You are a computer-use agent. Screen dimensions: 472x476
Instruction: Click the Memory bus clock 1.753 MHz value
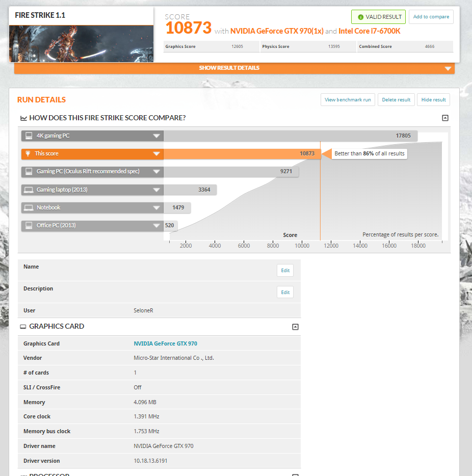(146, 431)
